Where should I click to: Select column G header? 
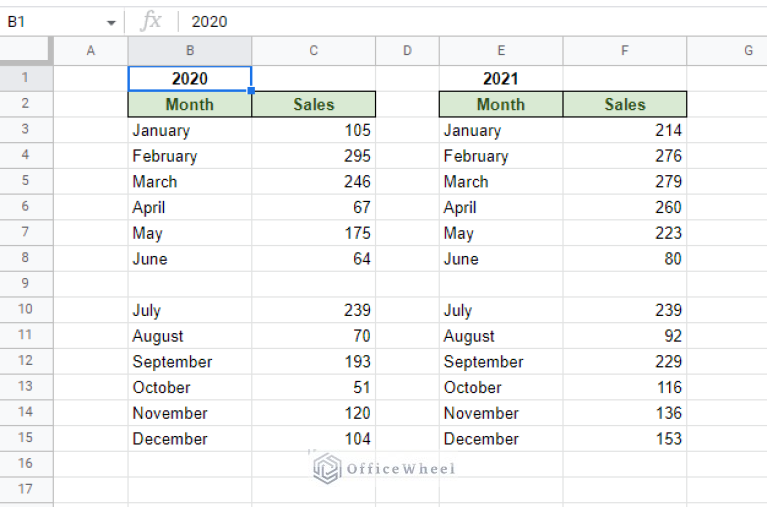[x=727, y=51]
